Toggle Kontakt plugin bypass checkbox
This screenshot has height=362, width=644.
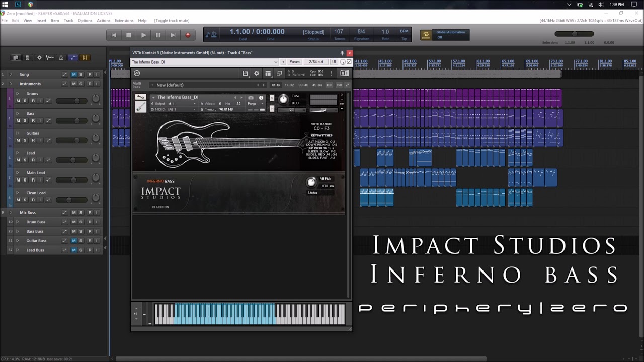coord(349,62)
